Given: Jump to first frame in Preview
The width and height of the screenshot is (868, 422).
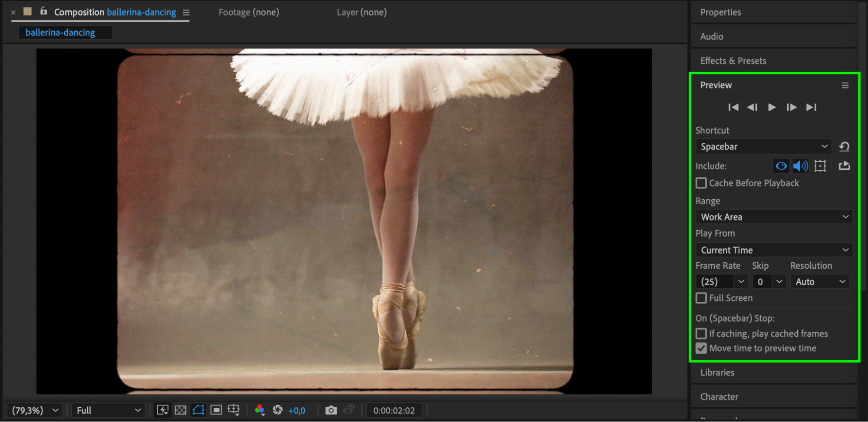Looking at the screenshot, I should 733,107.
